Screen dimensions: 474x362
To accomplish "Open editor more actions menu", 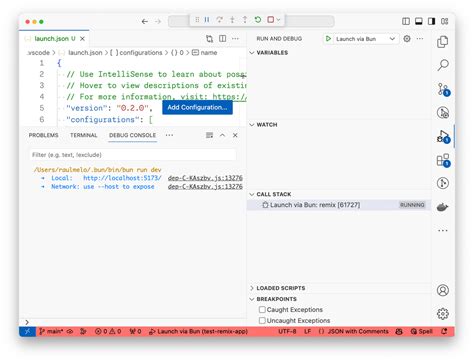I will coord(235,39).
